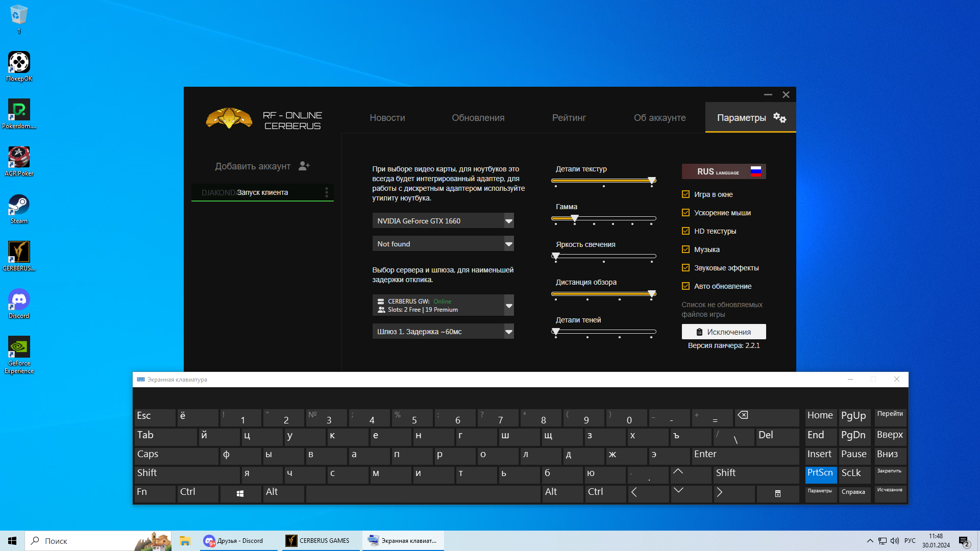
Task: Click the left arrow key on the on-screen keyboard
Action: click(648, 493)
